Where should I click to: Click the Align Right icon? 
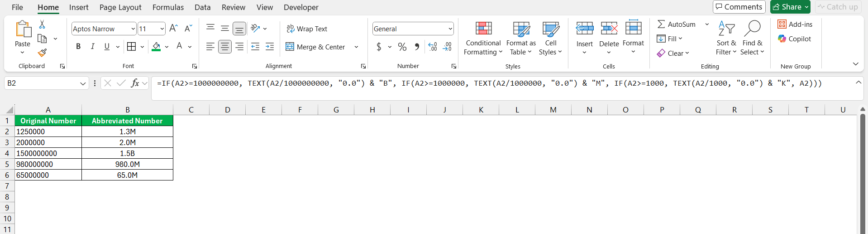[x=239, y=46]
